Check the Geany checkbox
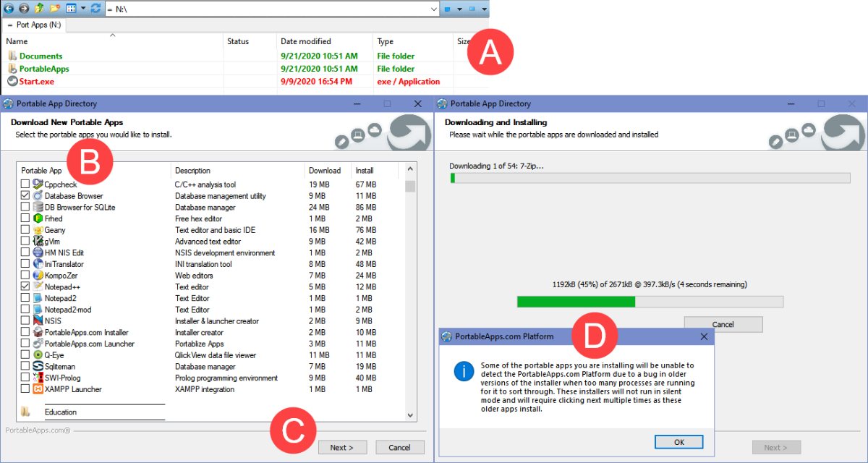 coord(25,230)
